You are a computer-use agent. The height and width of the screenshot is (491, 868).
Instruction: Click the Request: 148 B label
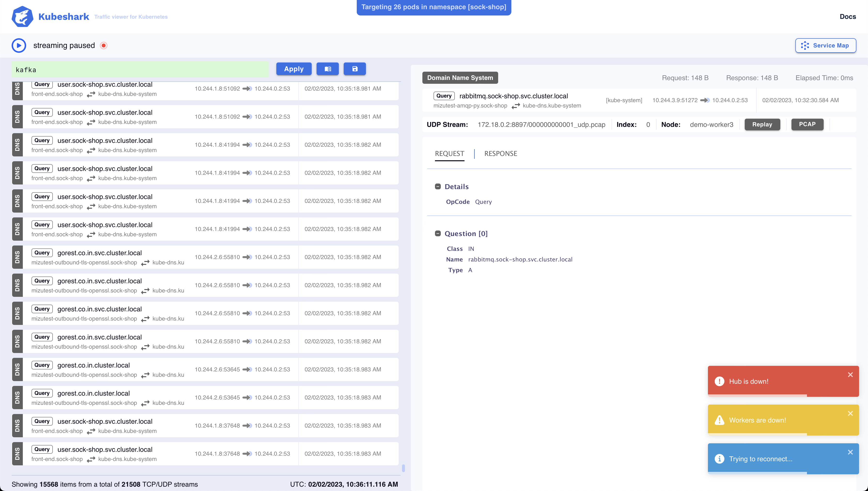tap(685, 78)
